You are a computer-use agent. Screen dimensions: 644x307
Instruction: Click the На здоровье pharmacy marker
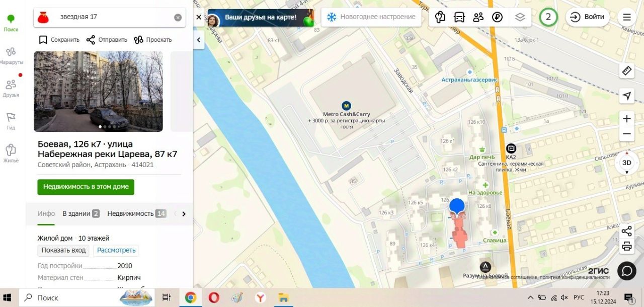click(486, 185)
